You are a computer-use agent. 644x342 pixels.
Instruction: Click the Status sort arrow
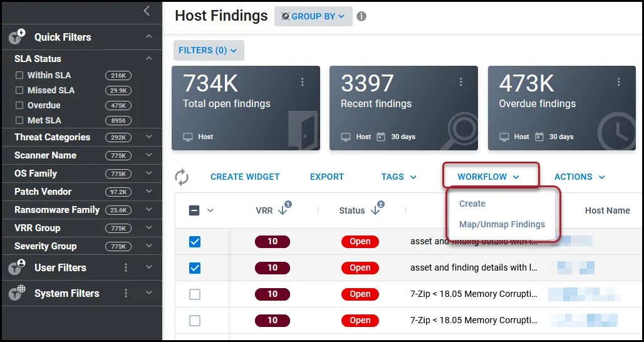pos(375,210)
